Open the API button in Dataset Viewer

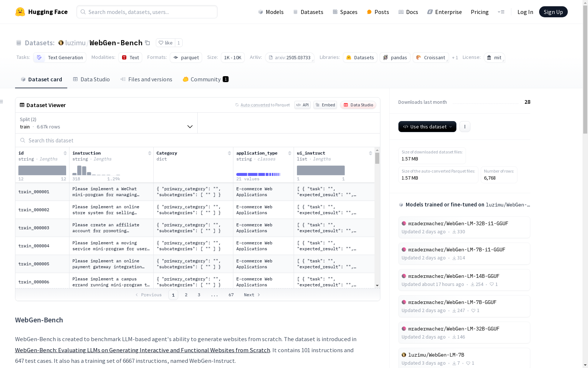[302, 105]
